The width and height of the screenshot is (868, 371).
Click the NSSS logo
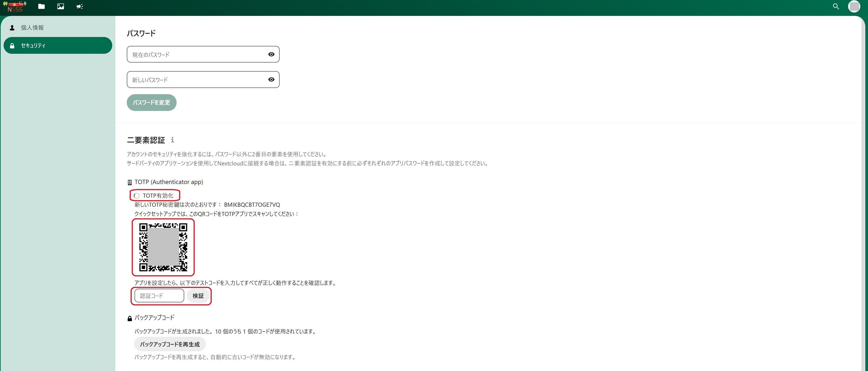pyautogui.click(x=15, y=7)
